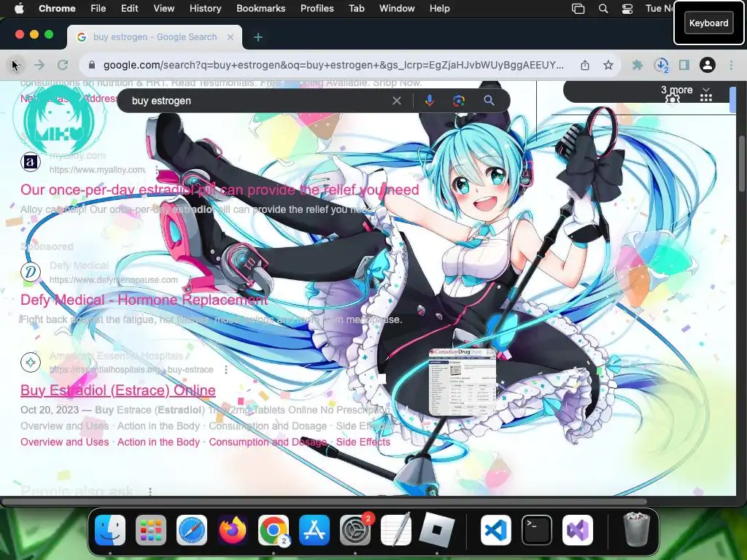This screenshot has width=747, height=560.
Task: Open macOS Control Center
Action: pos(627,9)
